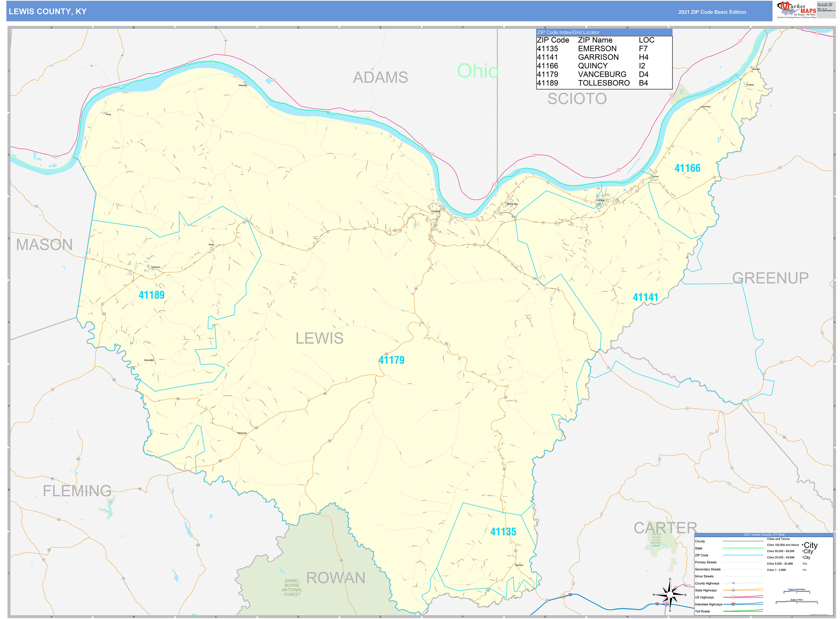
Task: Click the red Cities 5,000 - 24,999 dot marker
Action: pyautogui.click(x=803, y=564)
